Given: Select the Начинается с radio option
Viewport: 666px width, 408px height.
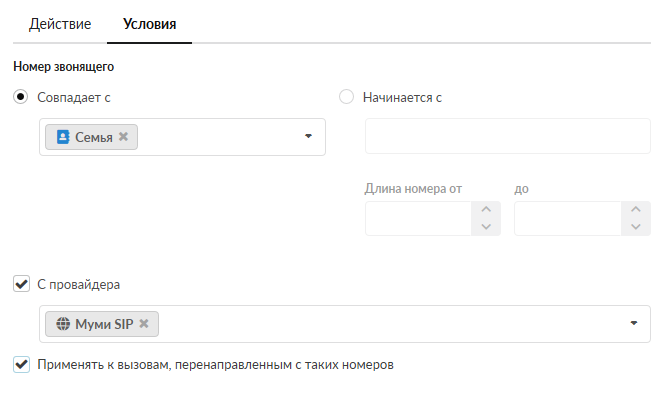Looking at the screenshot, I should [347, 97].
